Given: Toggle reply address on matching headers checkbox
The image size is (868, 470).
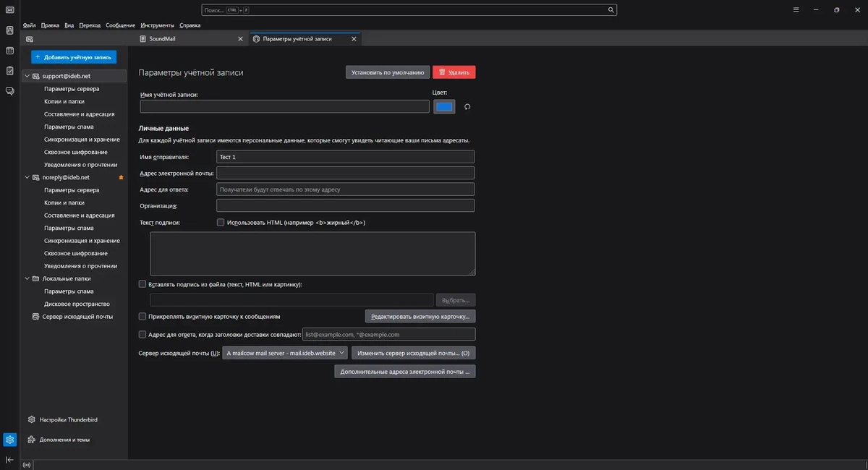Looking at the screenshot, I should [x=142, y=334].
